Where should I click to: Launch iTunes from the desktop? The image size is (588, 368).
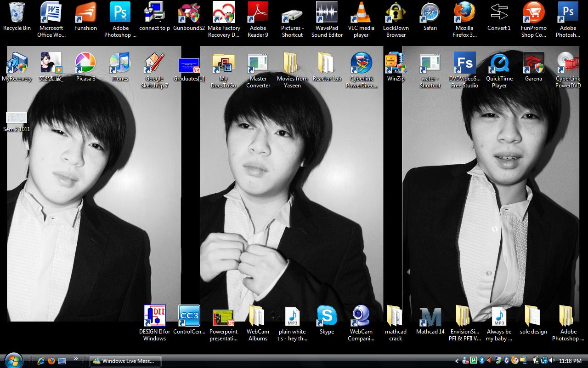pyautogui.click(x=120, y=68)
